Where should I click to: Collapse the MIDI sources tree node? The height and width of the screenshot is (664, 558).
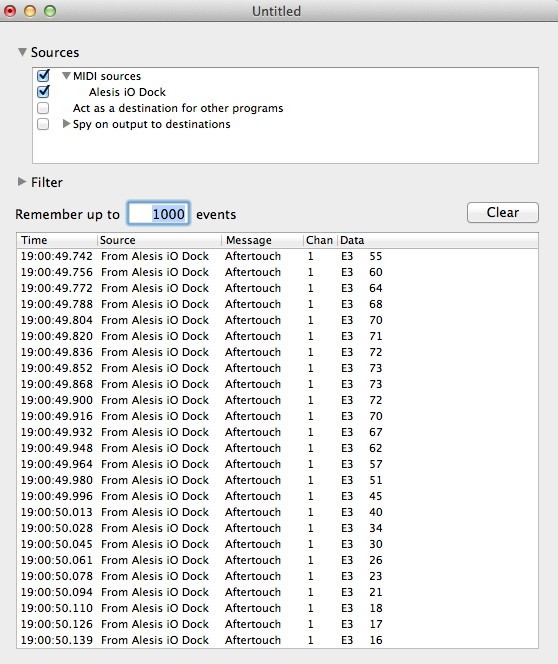66,76
